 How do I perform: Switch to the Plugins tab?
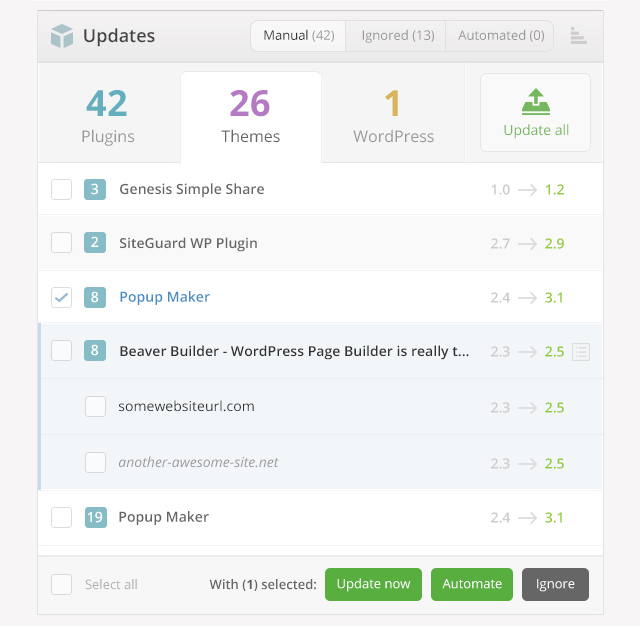(x=107, y=116)
